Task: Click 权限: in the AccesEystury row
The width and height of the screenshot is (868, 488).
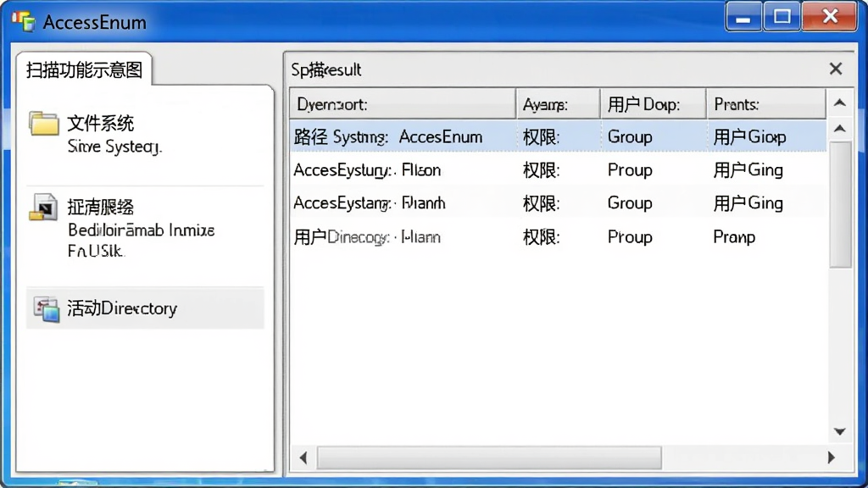Action: tap(542, 170)
